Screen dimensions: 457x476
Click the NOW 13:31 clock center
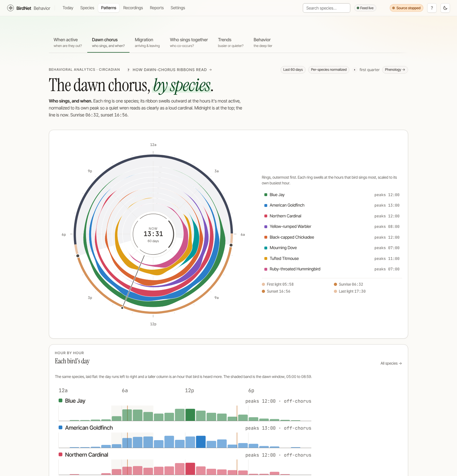click(153, 234)
